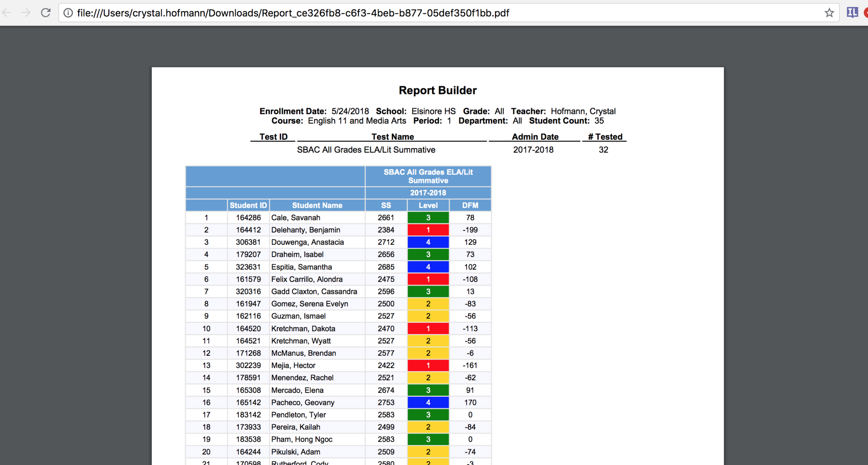868x465 pixels.
Task: Click the browser forward arrow
Action: click(26, 13)
